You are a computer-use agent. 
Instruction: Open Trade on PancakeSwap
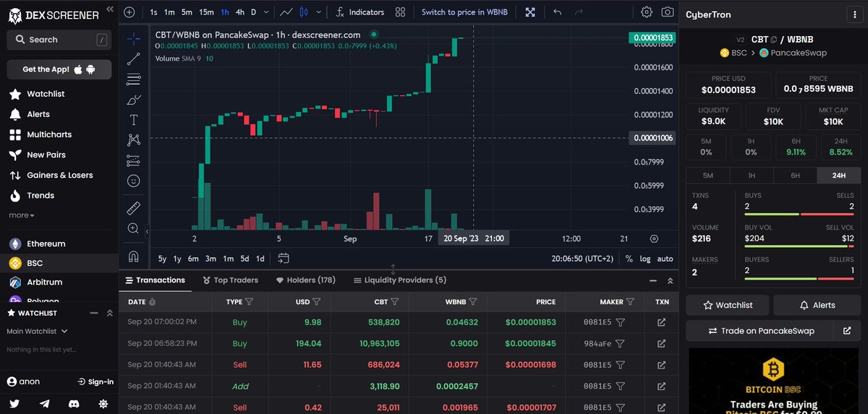coord(761,331)
